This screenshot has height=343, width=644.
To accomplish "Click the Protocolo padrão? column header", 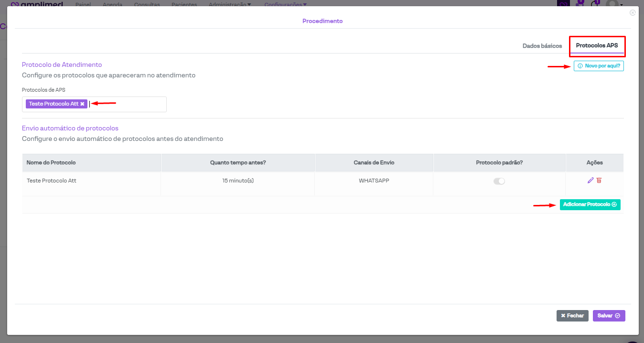I will tap(499, 162).
